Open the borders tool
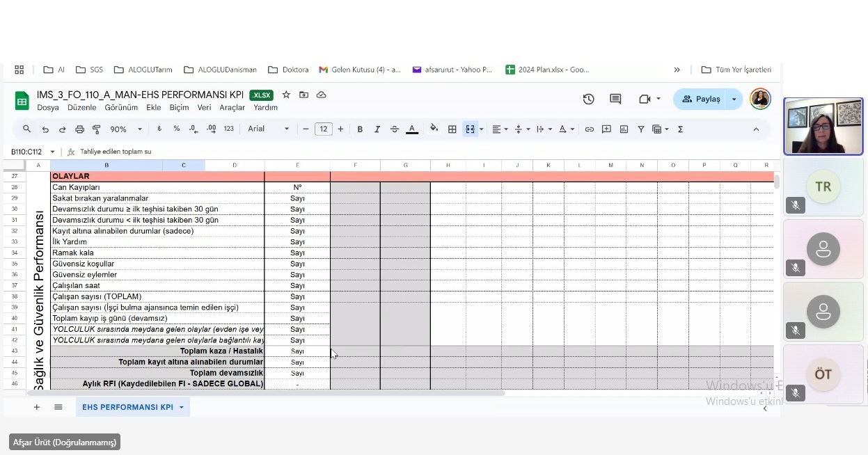 click(452, 129)
